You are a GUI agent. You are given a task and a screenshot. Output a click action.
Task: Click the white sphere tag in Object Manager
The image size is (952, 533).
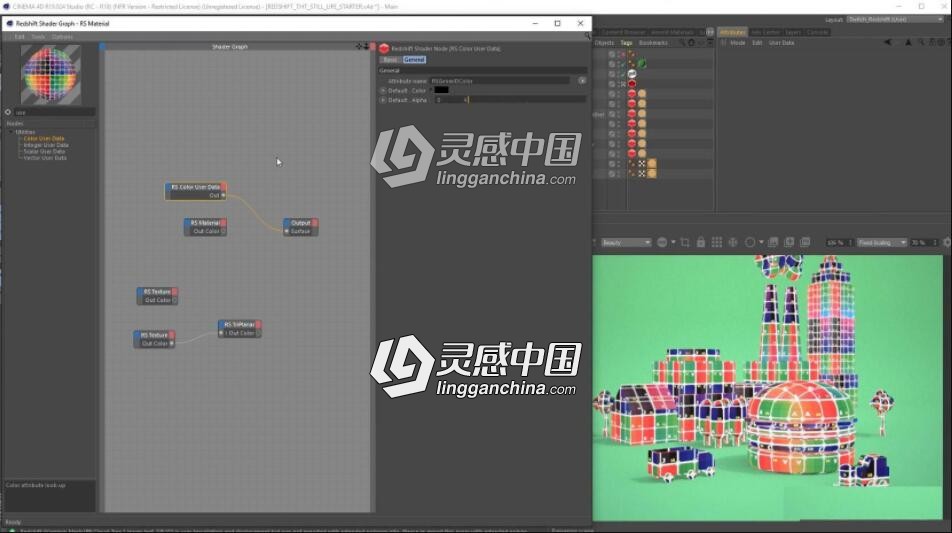(x=632, y=73)
